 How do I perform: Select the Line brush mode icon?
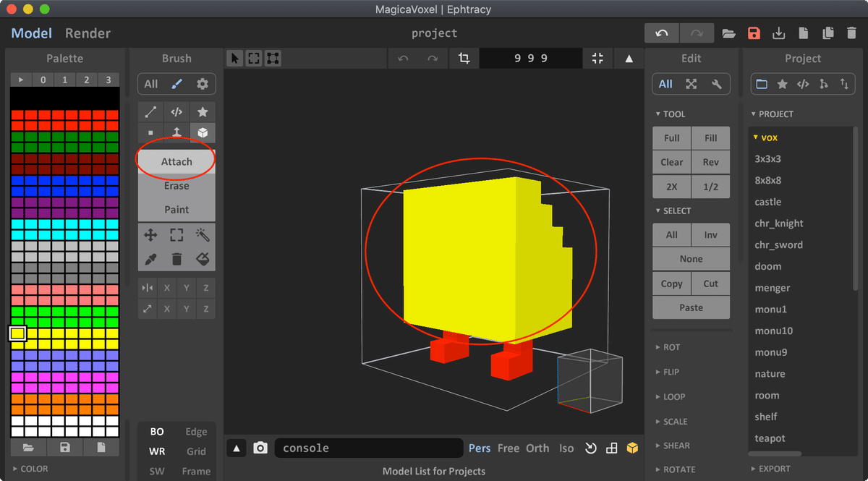pos(150,112)
